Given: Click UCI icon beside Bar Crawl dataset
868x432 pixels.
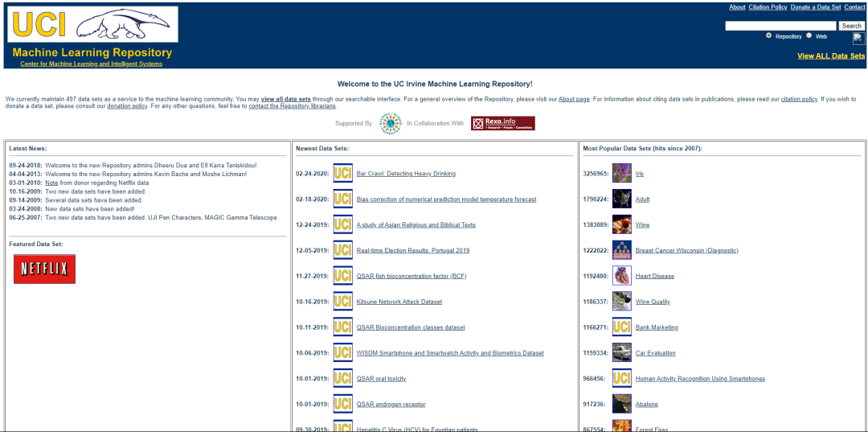Looking at the screenshot, I should point(343,173).
